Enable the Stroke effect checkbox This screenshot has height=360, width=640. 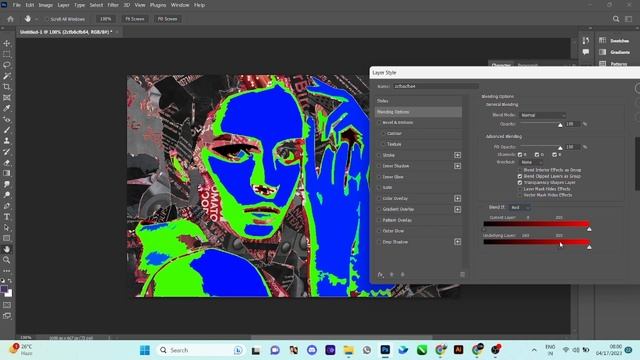tap(379, 155)
